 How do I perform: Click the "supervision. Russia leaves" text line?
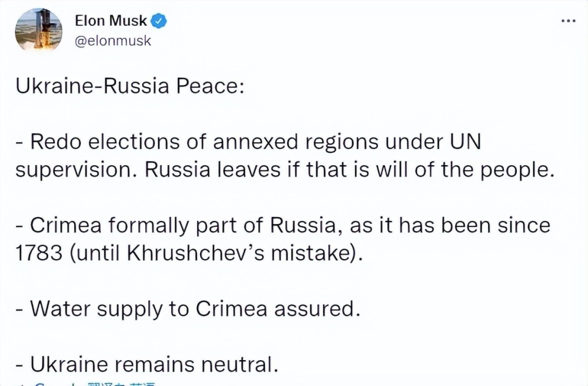pos(285,170)
